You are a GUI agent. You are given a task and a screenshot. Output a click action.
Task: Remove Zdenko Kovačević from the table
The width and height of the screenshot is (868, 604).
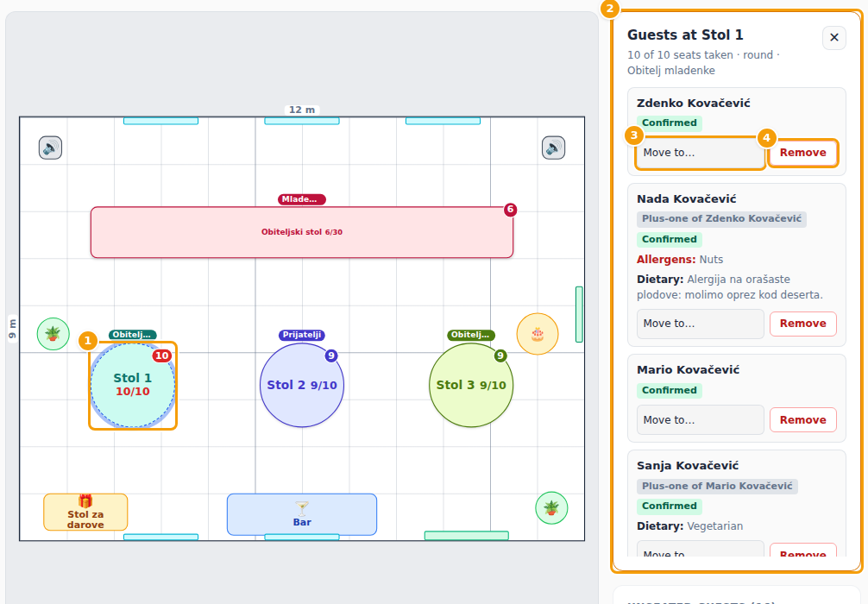point(803,153)
